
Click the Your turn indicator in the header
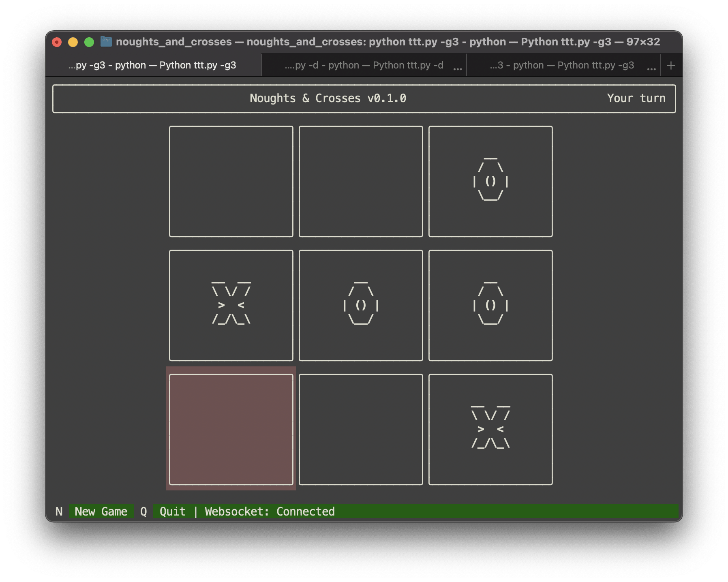(x=636, y=98)
